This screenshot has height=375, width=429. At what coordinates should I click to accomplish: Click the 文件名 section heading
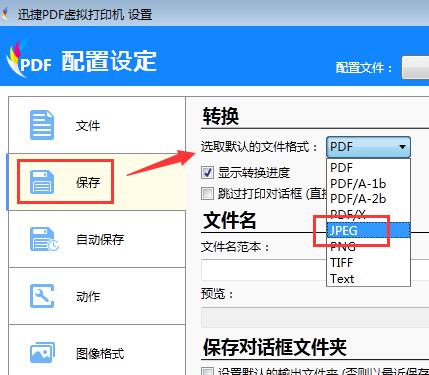[x=229, y=220]
